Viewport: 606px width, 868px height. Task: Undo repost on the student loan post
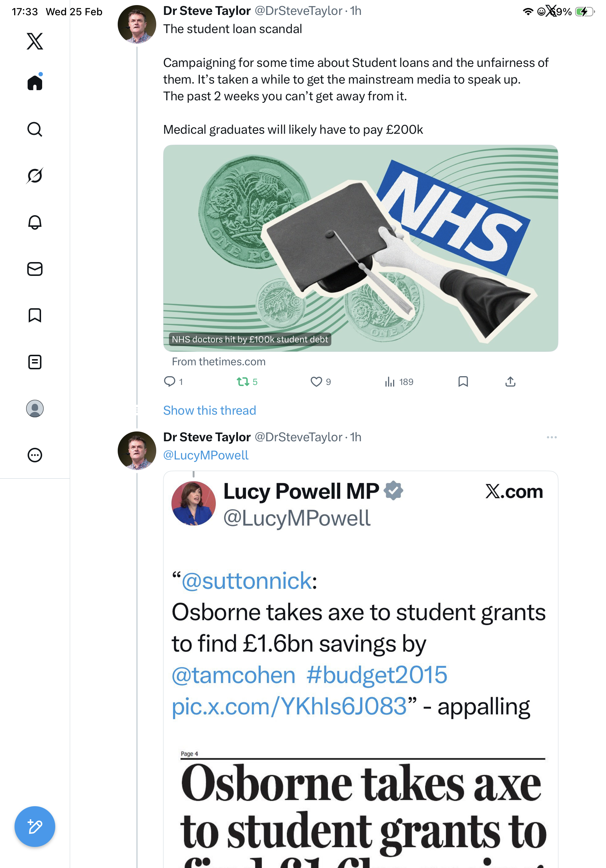243,382
